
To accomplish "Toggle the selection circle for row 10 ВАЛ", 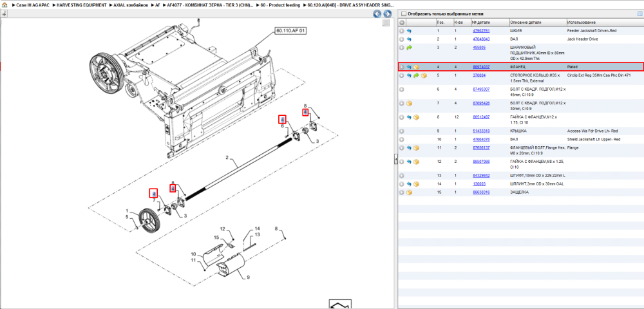I will click(402, 140).
